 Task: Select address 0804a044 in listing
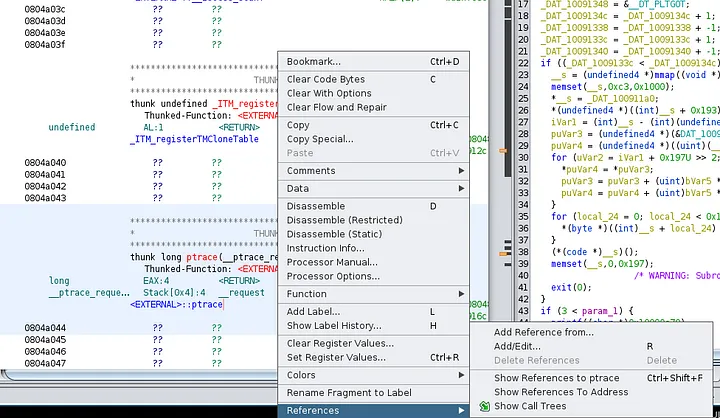click(45, 328)
